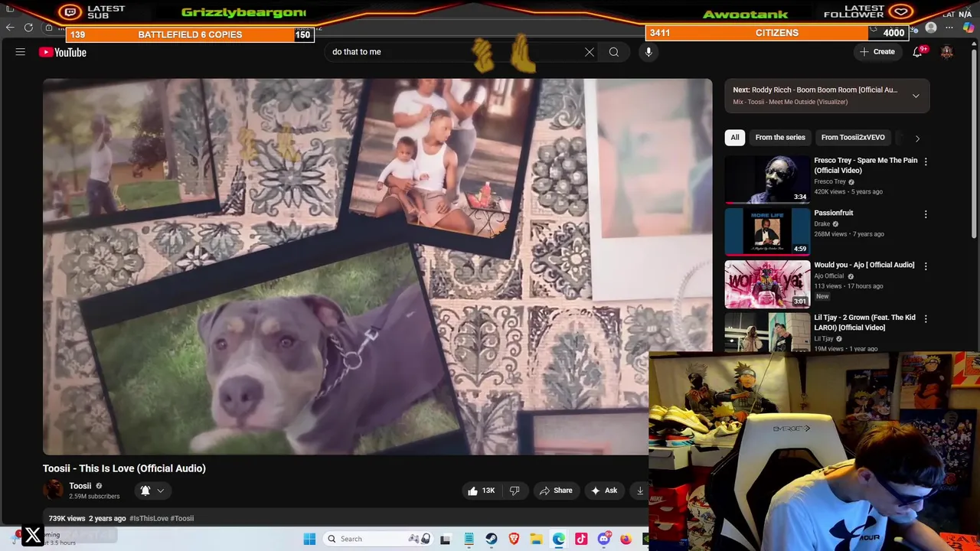Image resolution: width=980 pixels, height=551 pixels.
Task: Open File Explorer from taskbar
Action: (x=536, y=539)
